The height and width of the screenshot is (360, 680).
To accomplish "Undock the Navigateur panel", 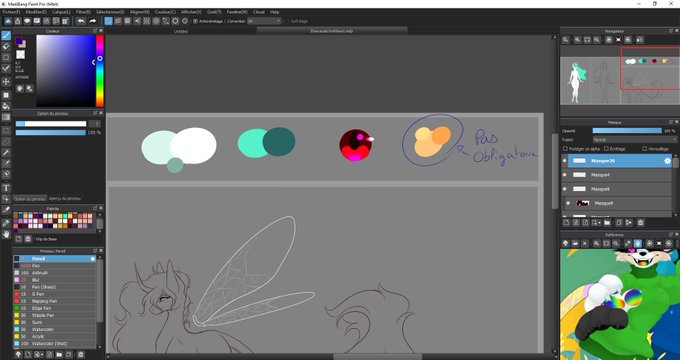I will pyautogui.click(x=671, y=31).
